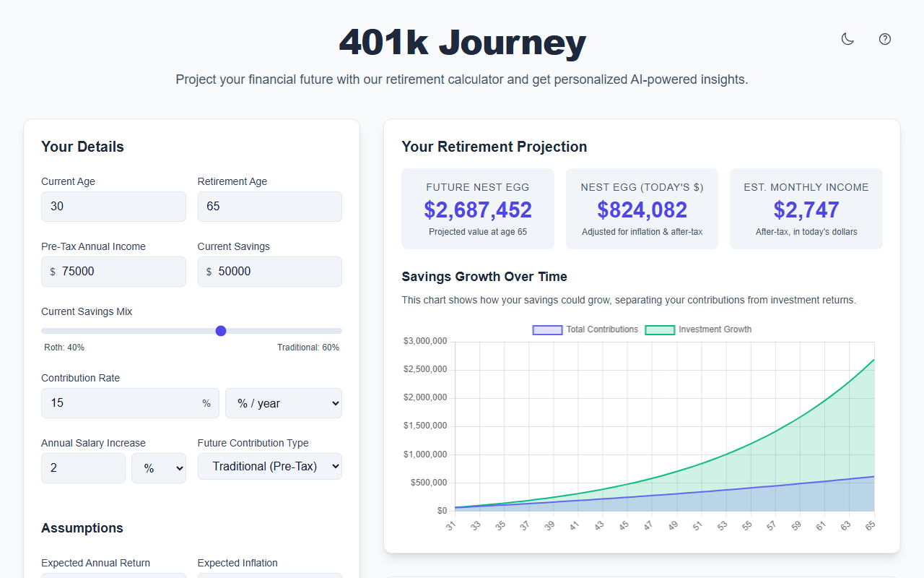
Task: Open the Future Contribution Type dropdown
Action: (270, 467)
